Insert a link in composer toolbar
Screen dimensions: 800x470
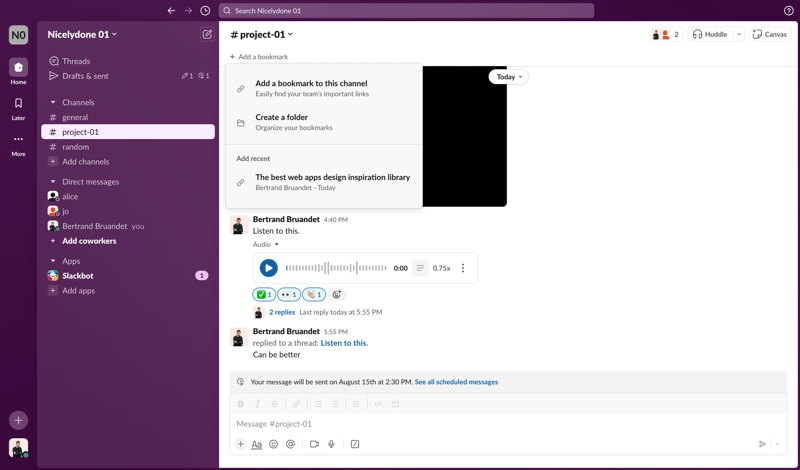[x=296, y=404]
